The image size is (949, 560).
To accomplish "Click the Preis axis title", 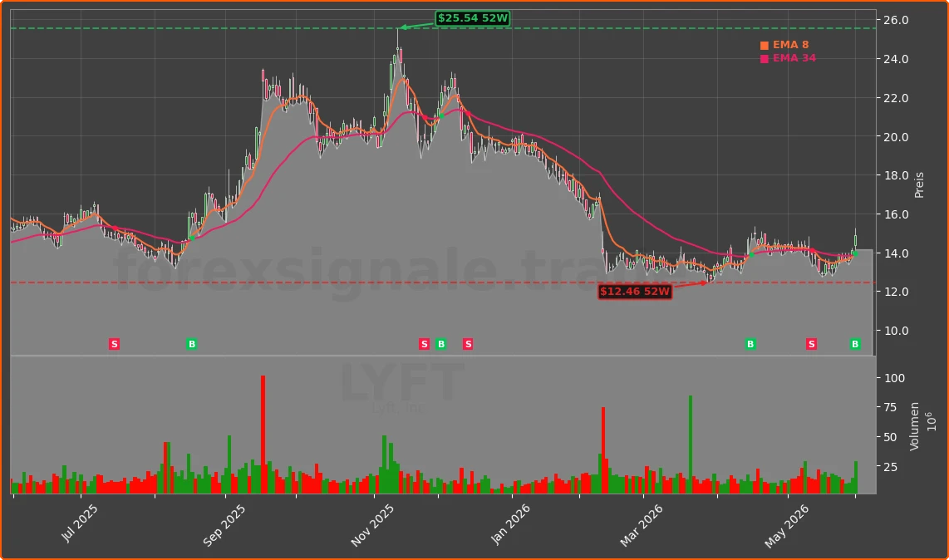I will [919, 185].
